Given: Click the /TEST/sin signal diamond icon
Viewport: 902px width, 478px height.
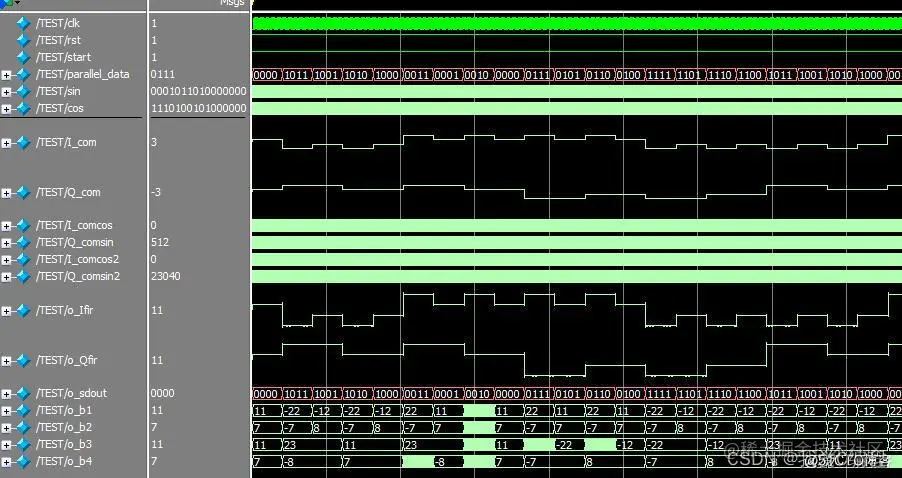Looking at the screenshot, I should click(x=23, y=91).
